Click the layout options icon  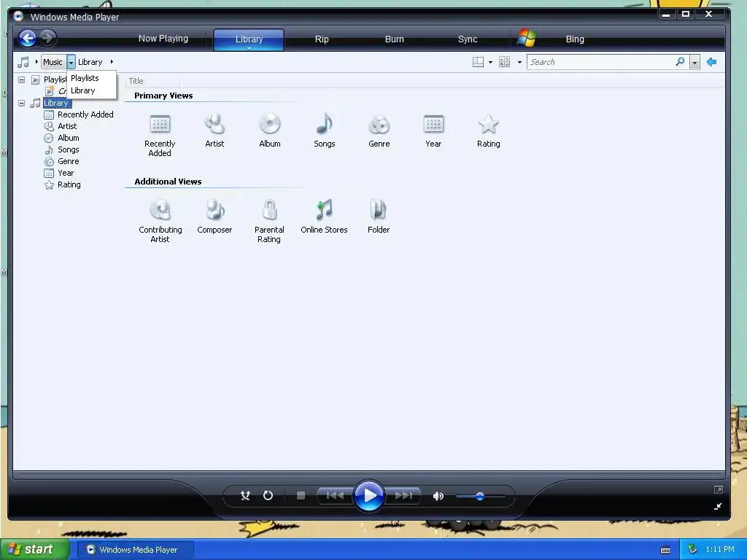[x=478, y=62]
